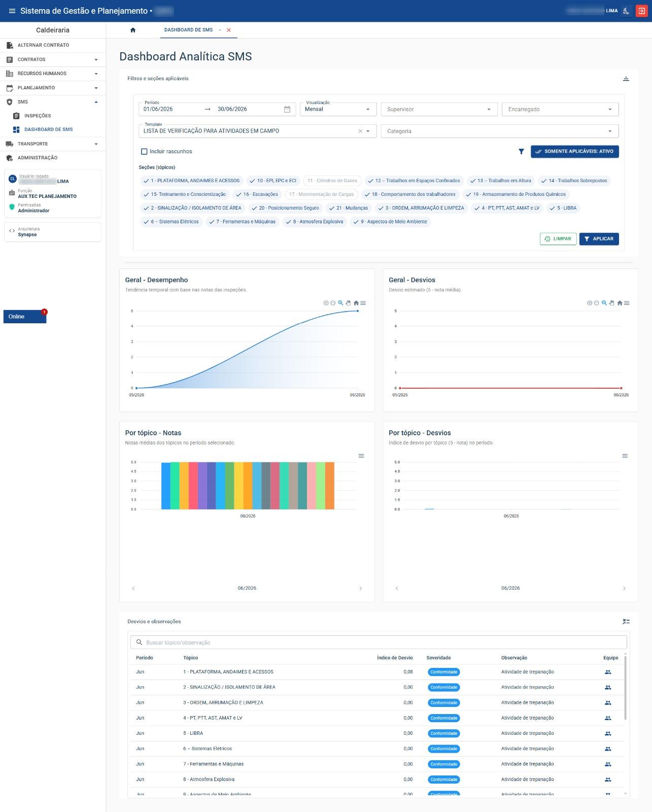Click the search topic/observation field
The width and height of the screenshot is (652, 812).
379,642
